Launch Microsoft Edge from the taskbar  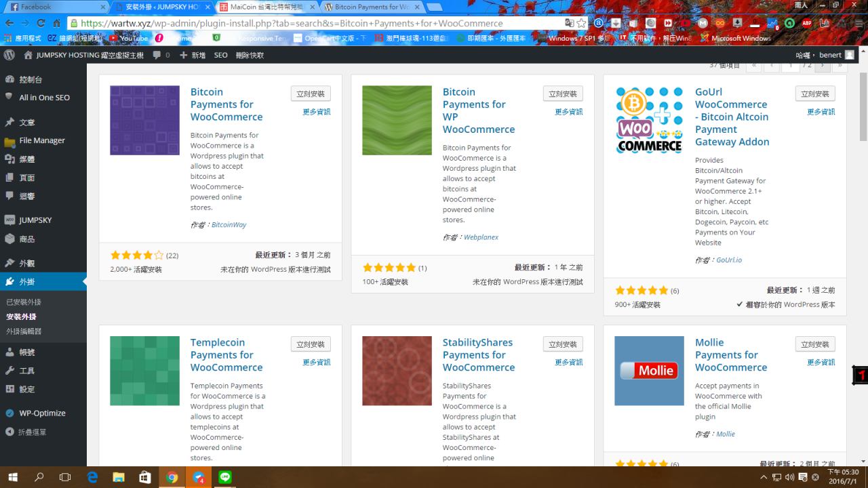coord(92,477)
